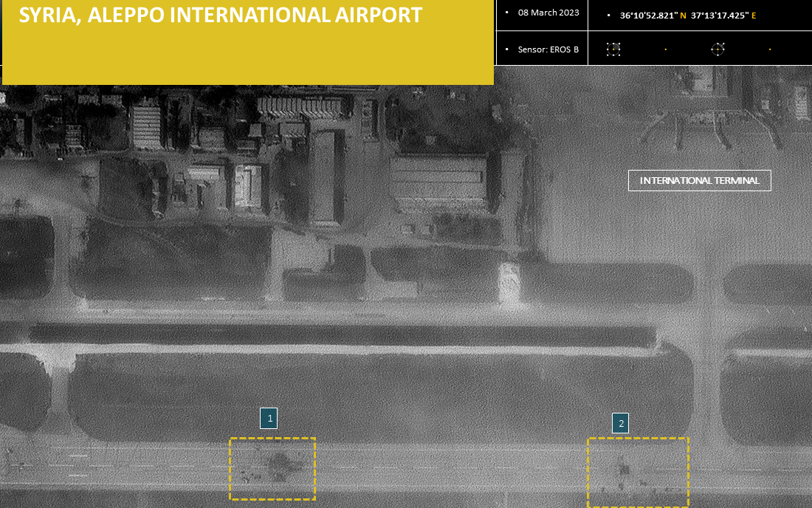The width and height of the screenshot is (812, 508).
Task: Click the Sensor: EROS B text
Action: coord(548,49)
